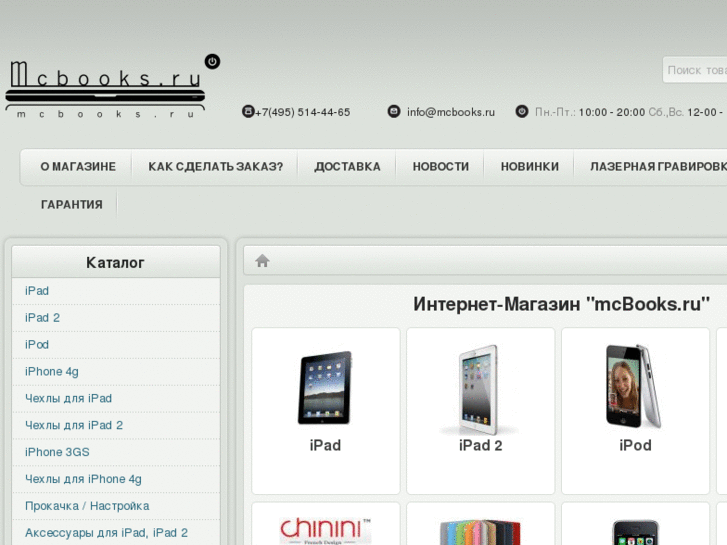Click the info@mcbooks.ru email address
727x545 pixels.
point(451,112)
